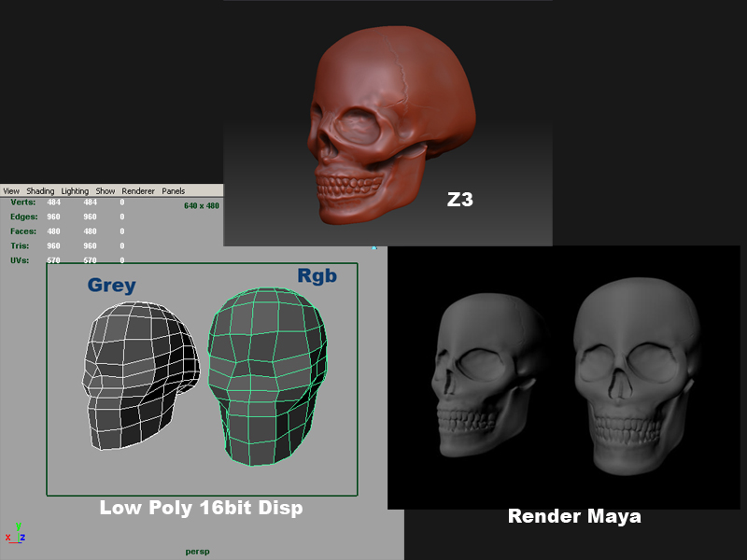Open the Lighting menu
The image size is (747, 560).
pos(75,191)
